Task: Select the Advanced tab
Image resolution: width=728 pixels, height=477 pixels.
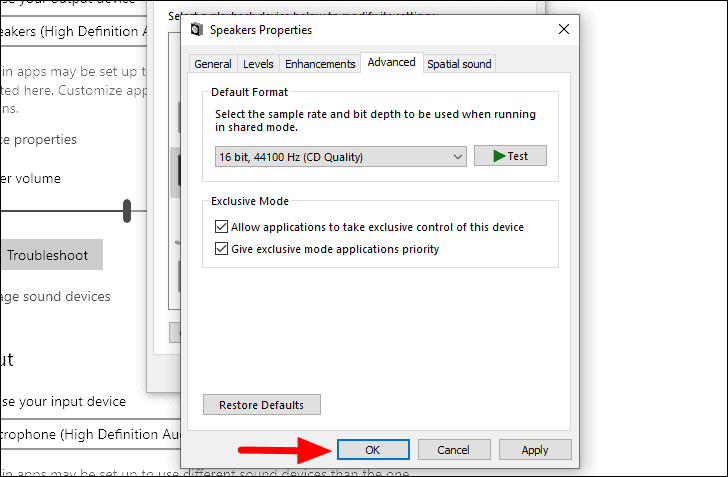Action: pos(391,63)
